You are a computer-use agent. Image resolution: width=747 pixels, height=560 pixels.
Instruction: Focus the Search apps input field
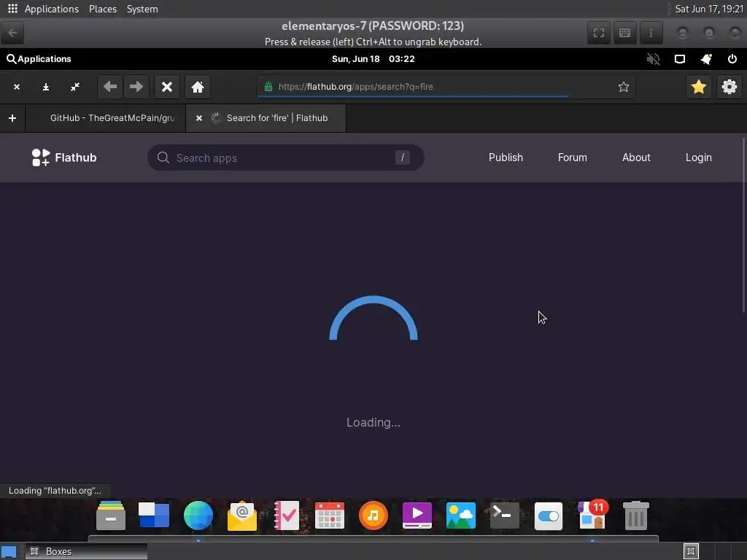coord(286,157)
